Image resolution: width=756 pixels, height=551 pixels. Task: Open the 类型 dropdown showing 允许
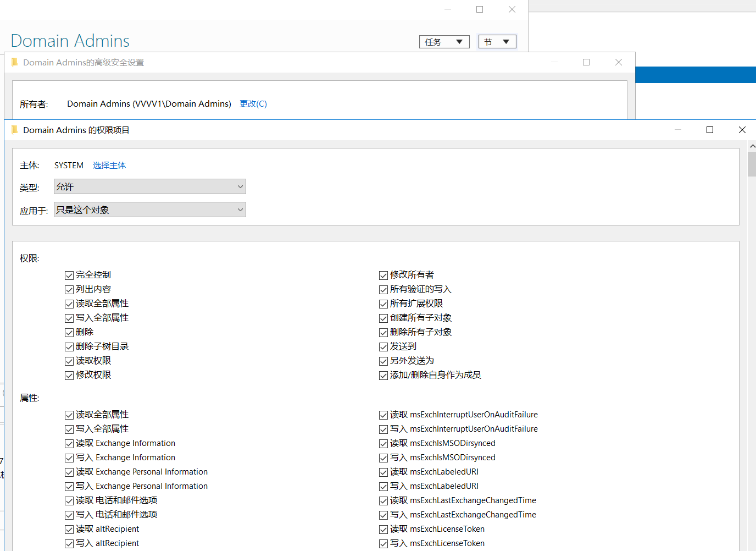point(149,187)
